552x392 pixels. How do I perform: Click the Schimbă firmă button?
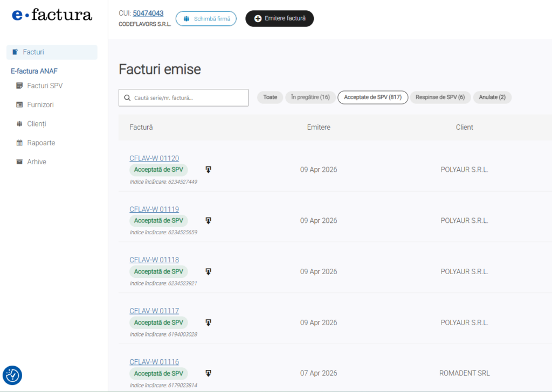(206, 18)
